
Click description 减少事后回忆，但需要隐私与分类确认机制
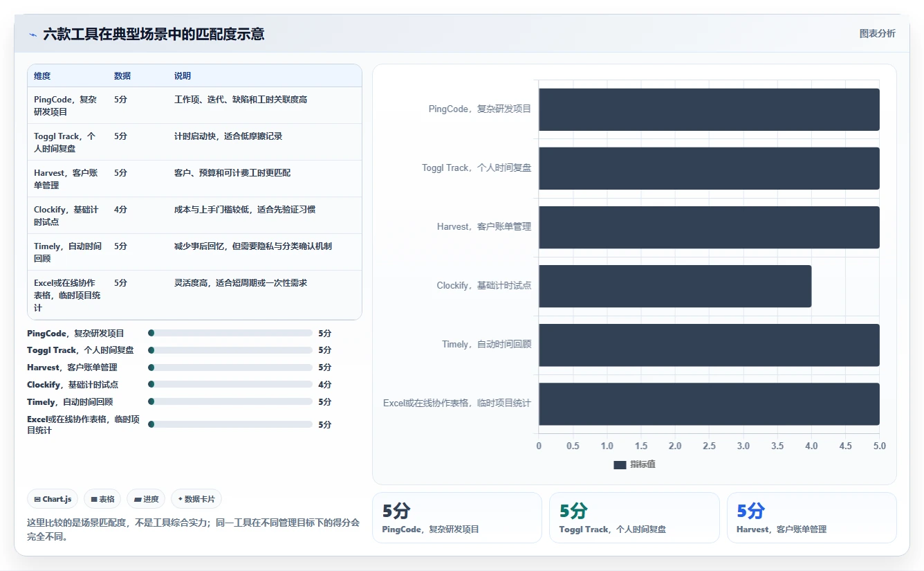(x=253, y=246)
